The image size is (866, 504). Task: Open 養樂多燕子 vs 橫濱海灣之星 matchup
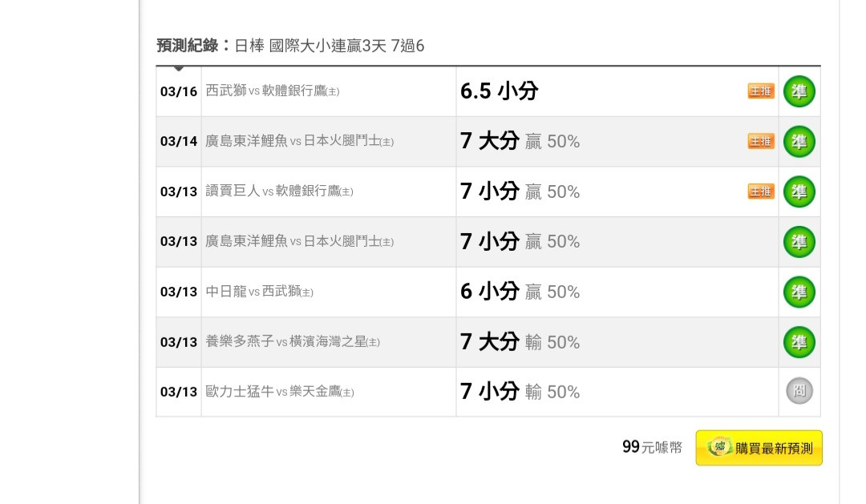tap(292, 341)
